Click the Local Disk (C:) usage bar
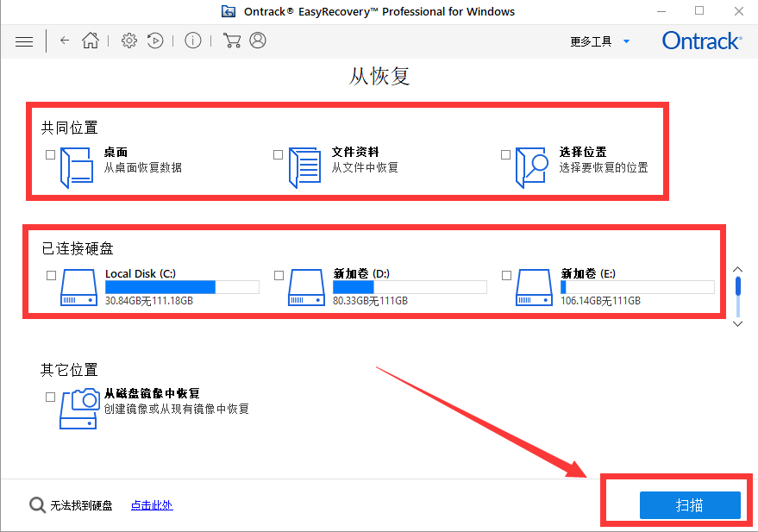 [182, 287]
